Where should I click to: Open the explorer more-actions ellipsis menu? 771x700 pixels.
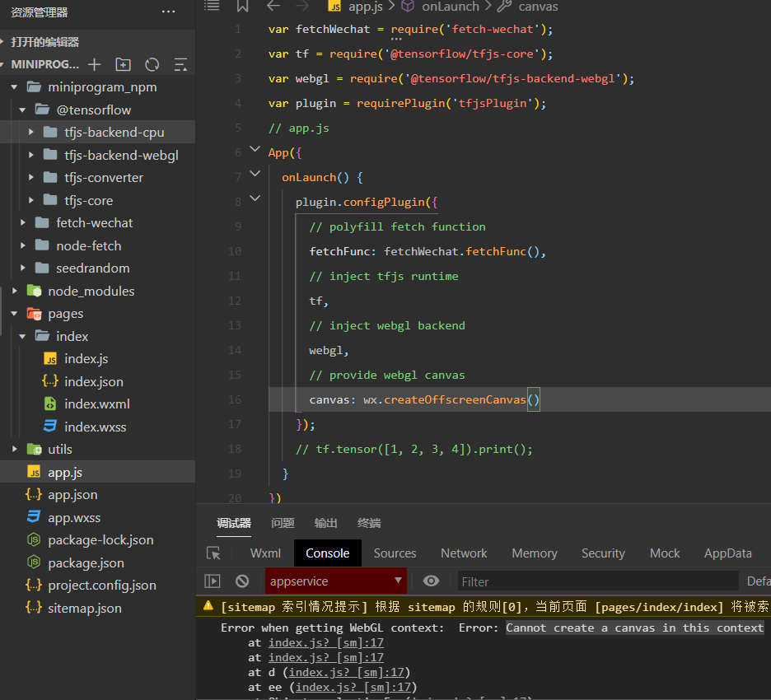pyautogui.click(x=168, y=12)
